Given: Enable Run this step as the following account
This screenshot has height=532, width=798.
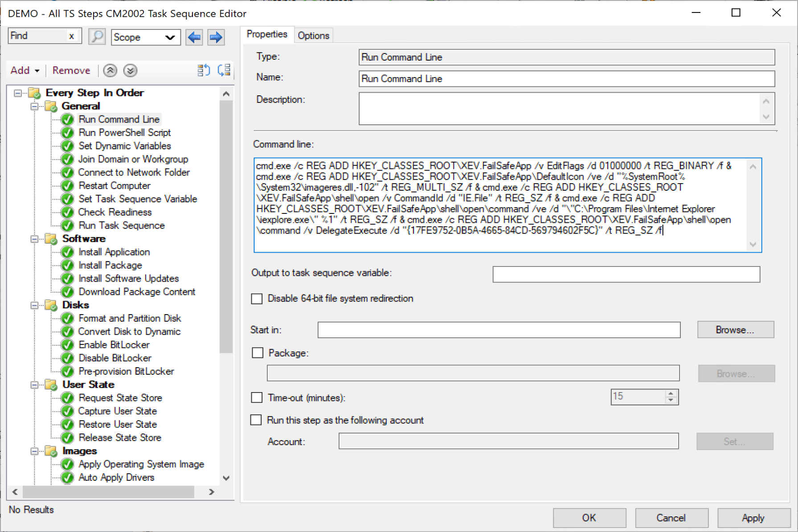Looking at the screenshot, I should (256, 420).
